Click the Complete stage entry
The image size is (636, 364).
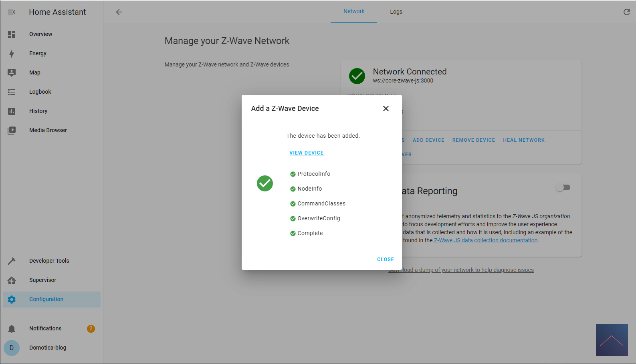click(307, 233)
